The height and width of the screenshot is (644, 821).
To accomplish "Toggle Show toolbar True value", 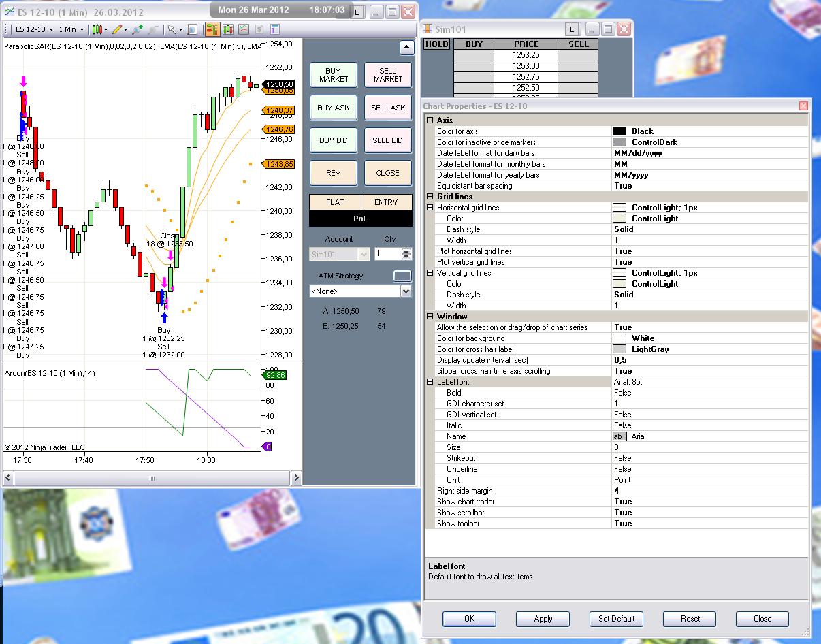I will pyautogui.click(x=710, y=524).
